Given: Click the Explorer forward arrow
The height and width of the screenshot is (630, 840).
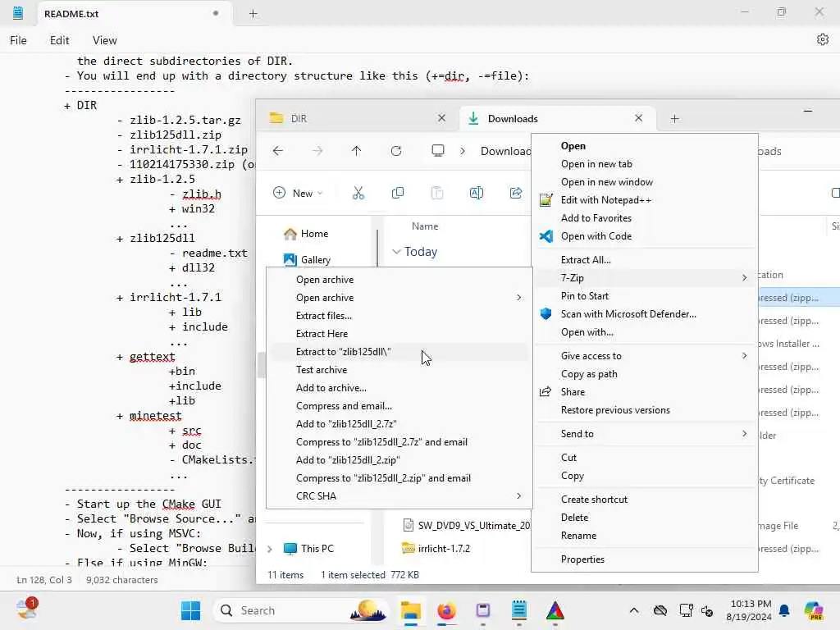Looking at the screenshot, I should tap(317, 151).
